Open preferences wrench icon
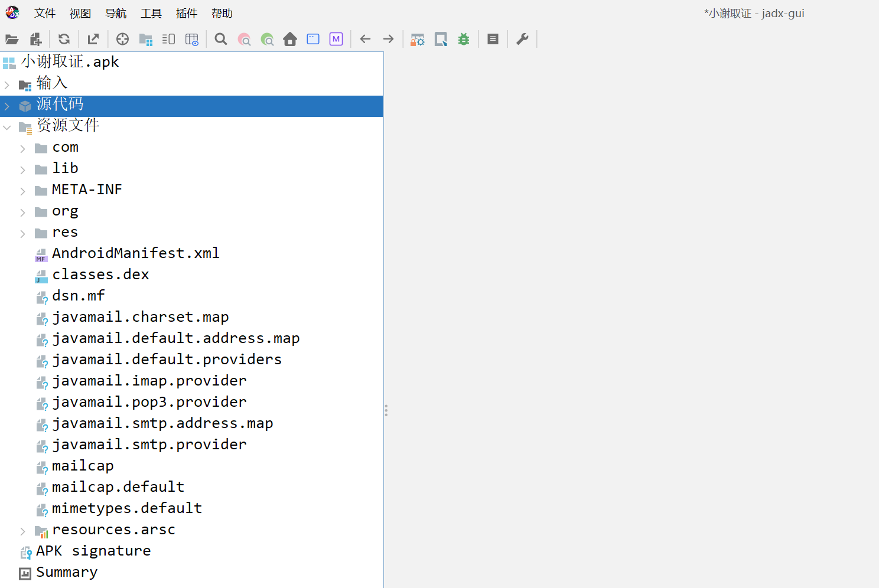The width and height of the screenshot is (879, 588). [x=522, y=40]
